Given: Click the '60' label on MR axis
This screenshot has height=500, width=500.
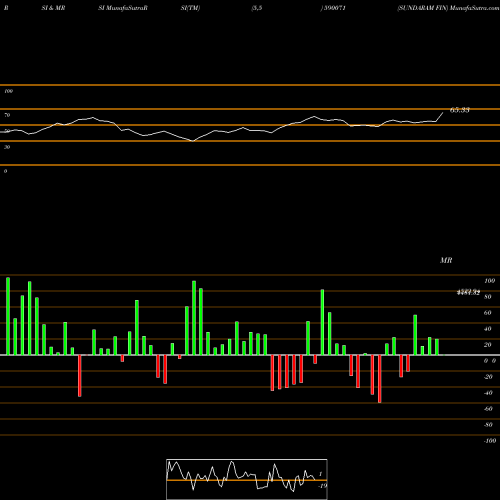Looking at the screenshot, I should tap(488, 313).
